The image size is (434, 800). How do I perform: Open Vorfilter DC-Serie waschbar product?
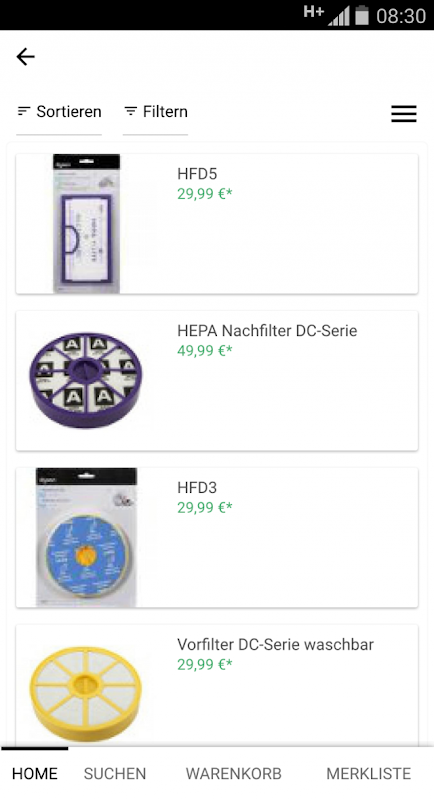click(x=275, y=644)
